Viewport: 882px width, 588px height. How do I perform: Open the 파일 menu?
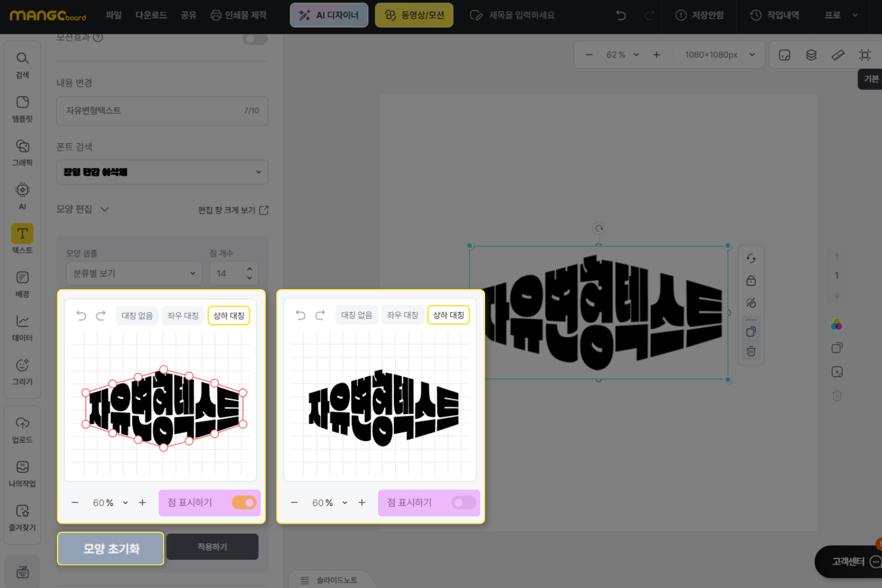click(x=114, y=15)
